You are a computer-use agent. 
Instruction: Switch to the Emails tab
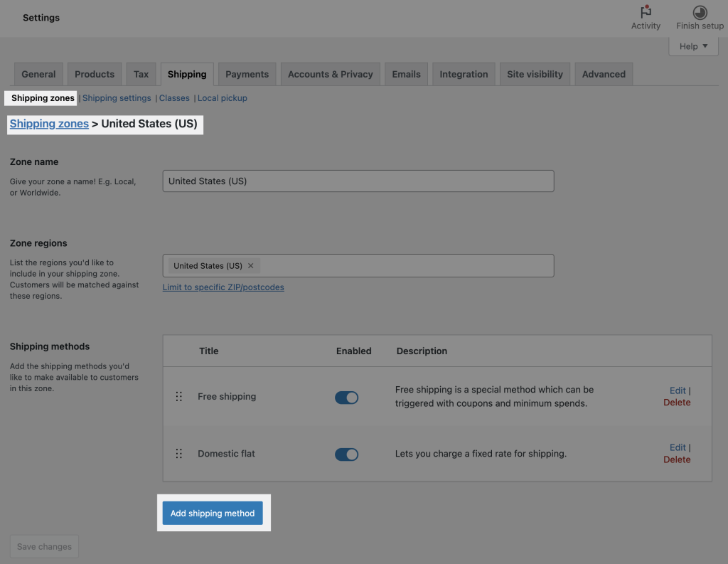pos(405,73)
